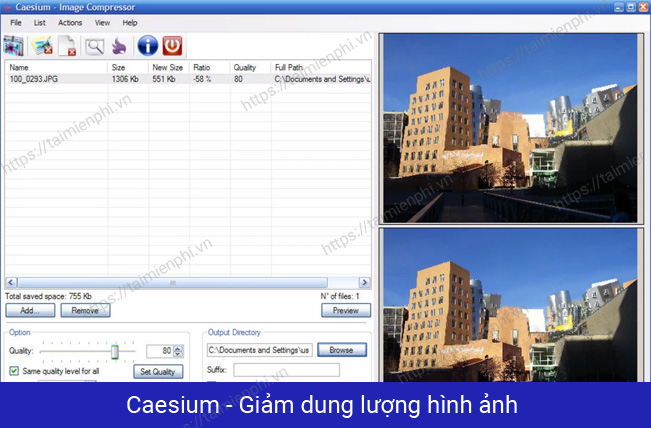Open the blue About info icon
651x428 pixels.
click(148, 46)
